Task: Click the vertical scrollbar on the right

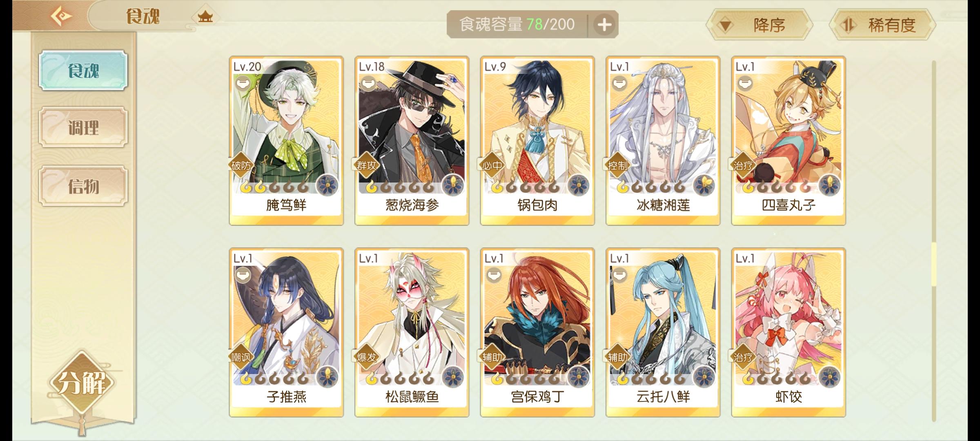Action: tap(933, 241)
